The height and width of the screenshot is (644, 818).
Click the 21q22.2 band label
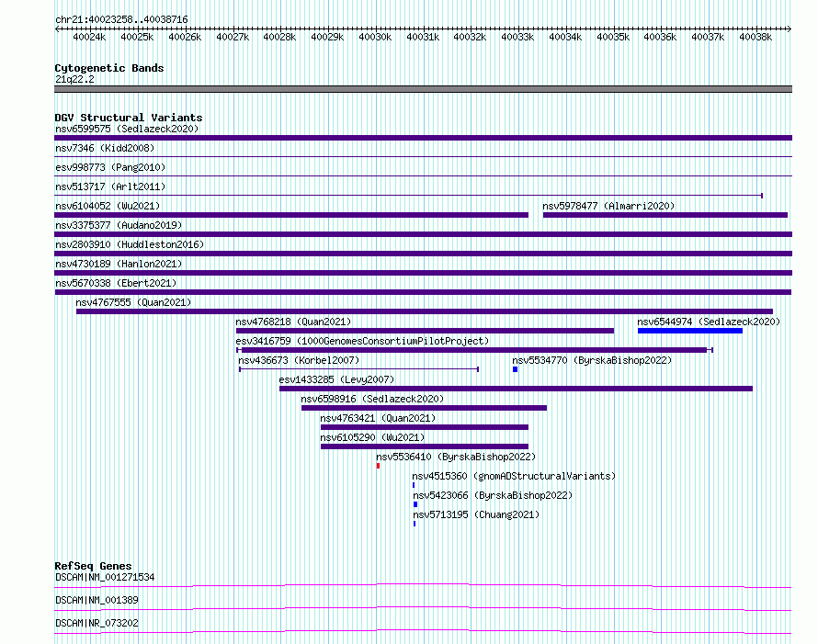point(74,79)
